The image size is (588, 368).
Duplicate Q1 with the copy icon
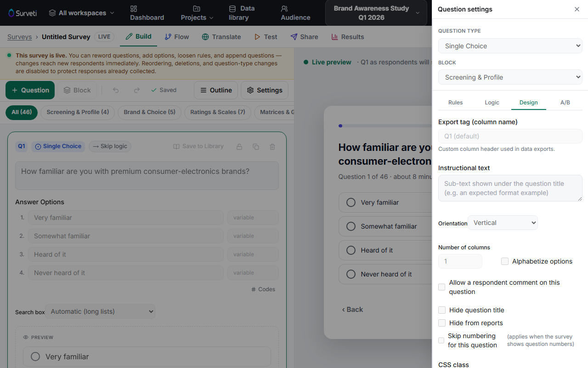coord(256,147)
